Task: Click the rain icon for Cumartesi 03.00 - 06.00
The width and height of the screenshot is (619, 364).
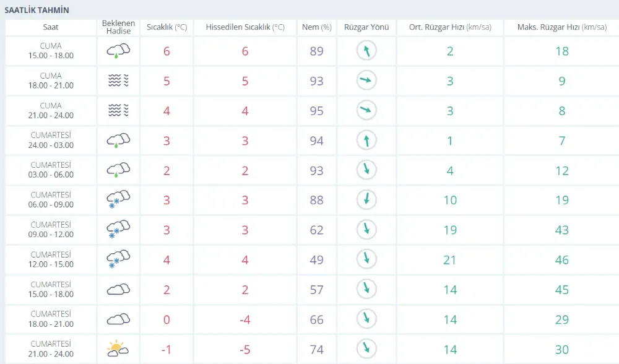Action: [118, 170]
